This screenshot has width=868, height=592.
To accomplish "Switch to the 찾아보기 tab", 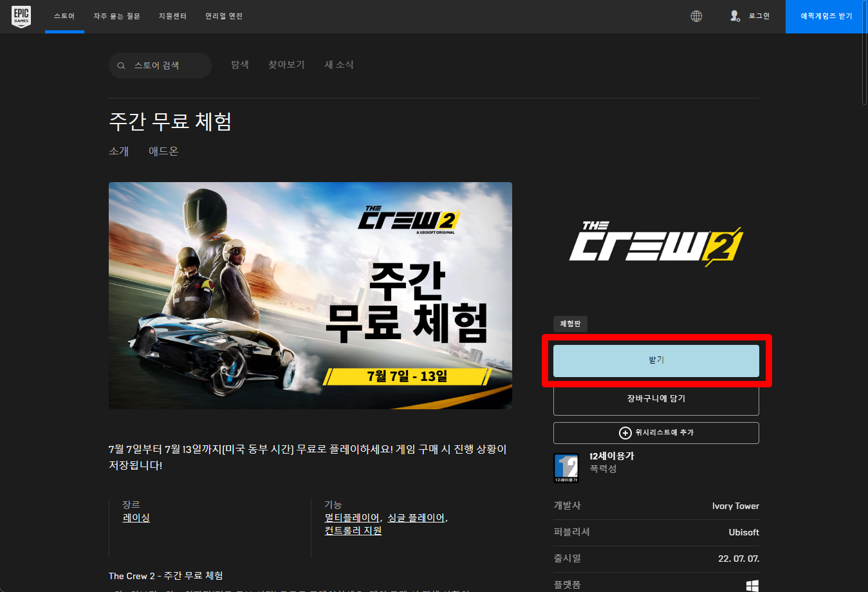I will 286,65.
